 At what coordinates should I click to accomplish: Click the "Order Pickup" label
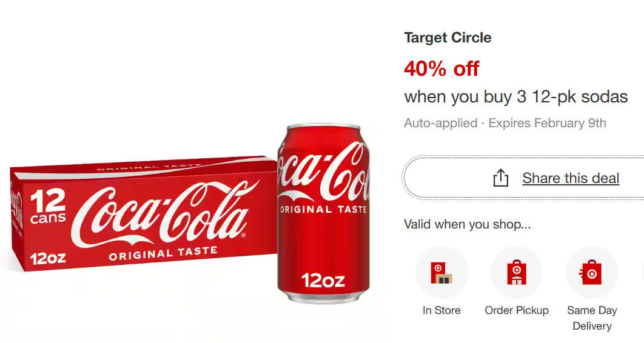tap(517, 310)
